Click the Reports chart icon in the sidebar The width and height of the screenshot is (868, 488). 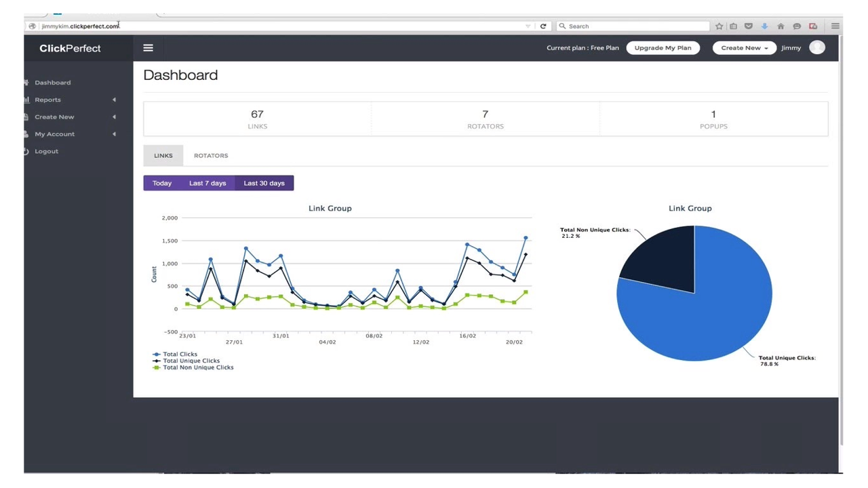[26, 100]
